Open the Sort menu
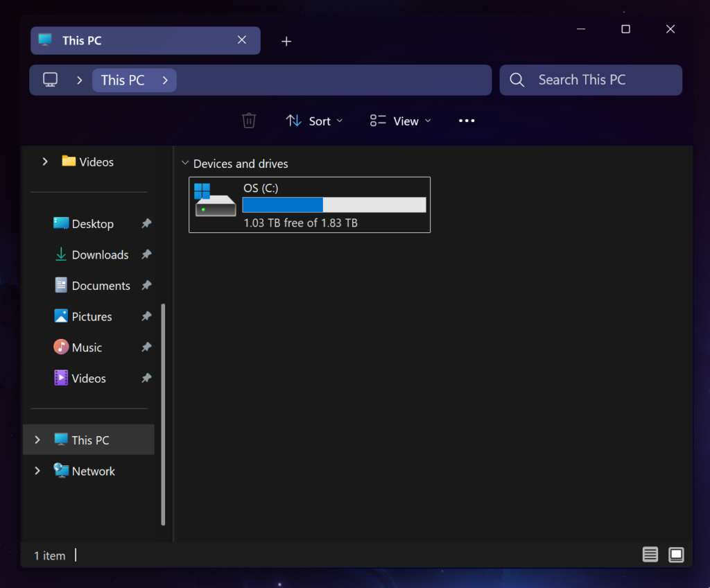This screenshot has height=588, width=710. pyautogui.click(x=314, y=121)
